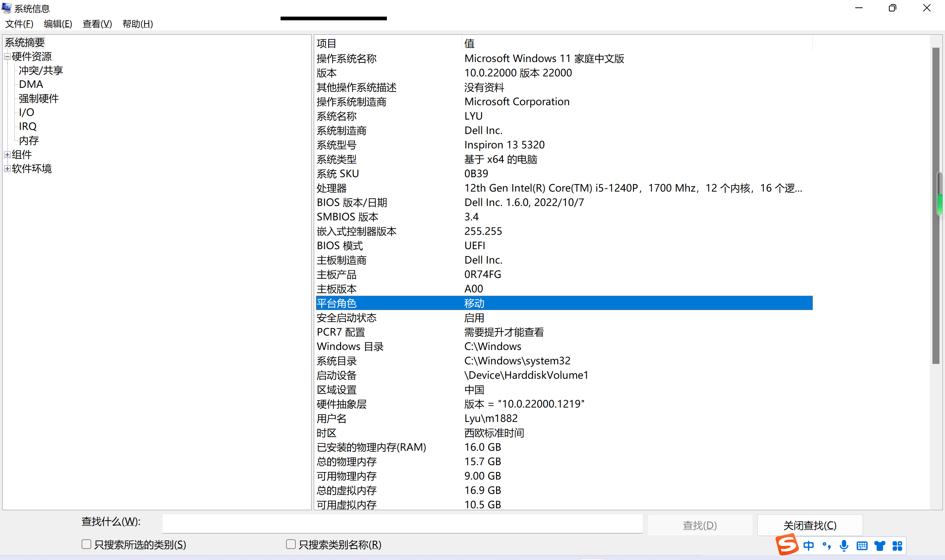The height and width of the screenshot is (560, 945).
Task: Select the SMBIOS 版本 row
Action: pos(564,217)
